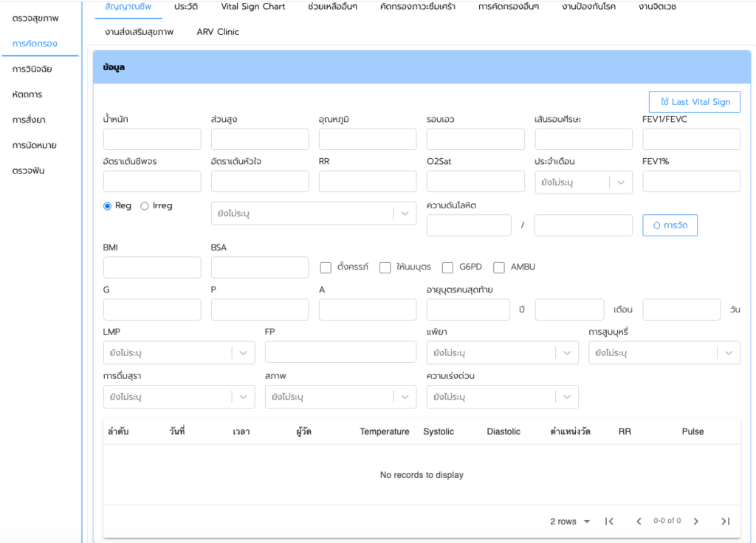756x543 pixels.
Task: Enable the G6PD checkbox
Action: (x=448, y=267)
